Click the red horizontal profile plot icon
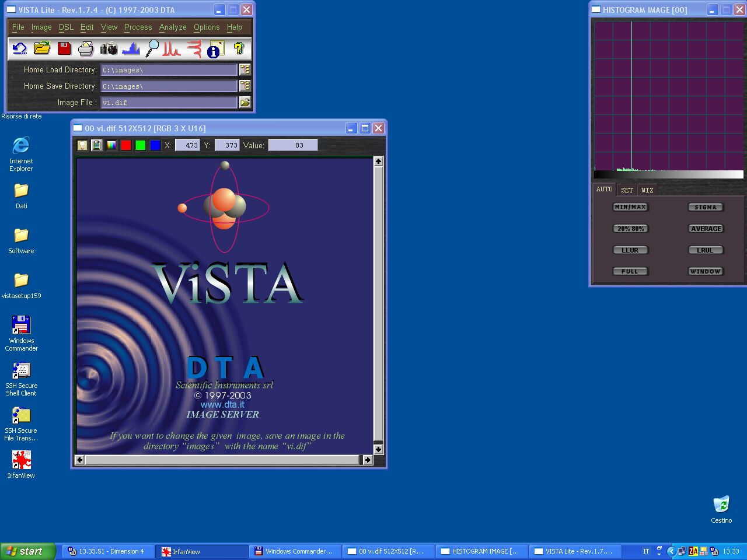 tap(172, 49)
